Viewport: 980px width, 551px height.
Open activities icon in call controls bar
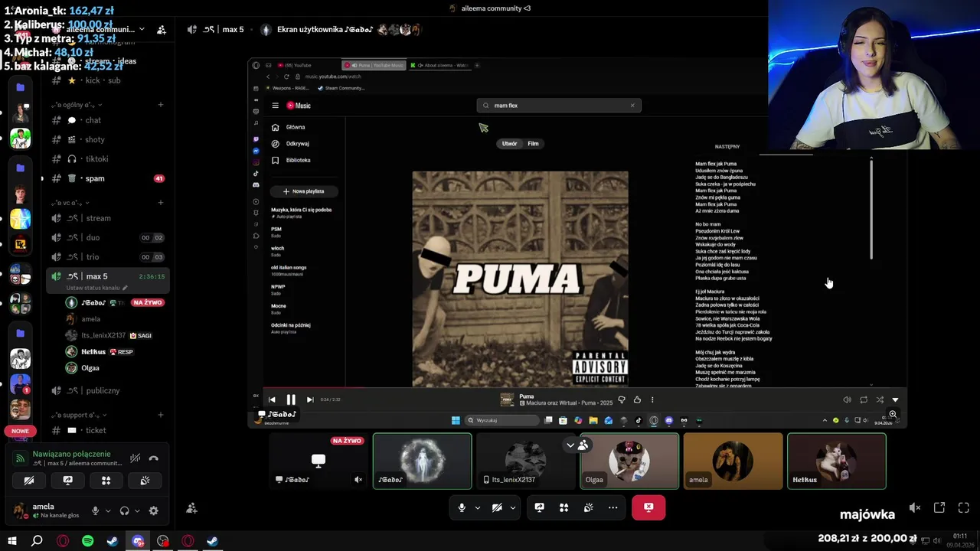[563, 507]
